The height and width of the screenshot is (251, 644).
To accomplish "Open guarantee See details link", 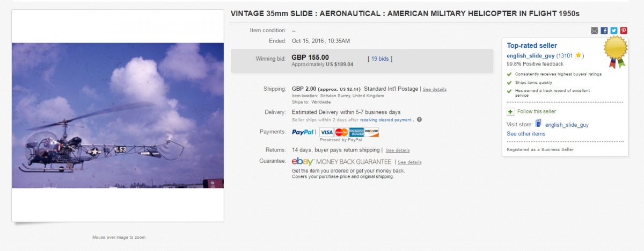I will coord(409,162).
